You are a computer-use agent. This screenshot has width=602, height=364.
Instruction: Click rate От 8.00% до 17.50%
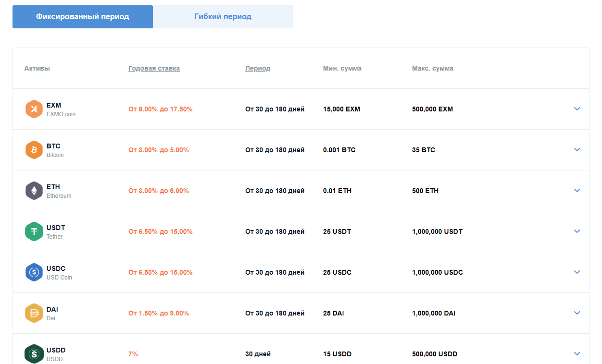pos(161,109)
